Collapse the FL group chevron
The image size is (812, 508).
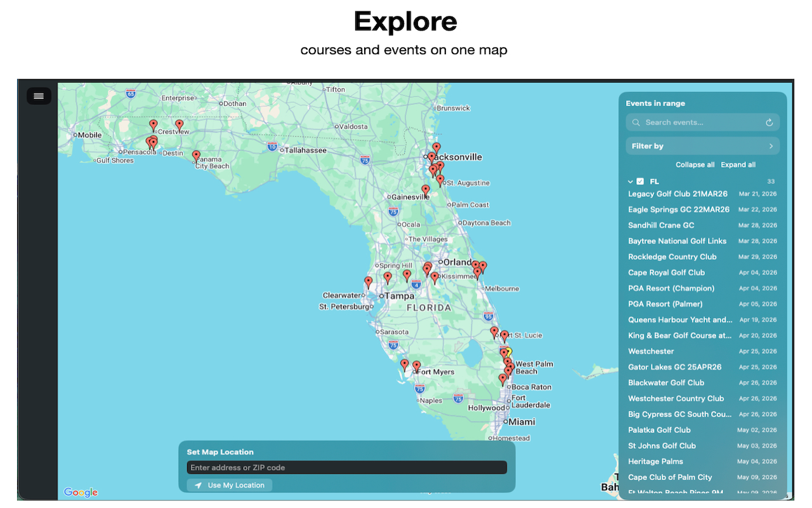click(631, 182)
